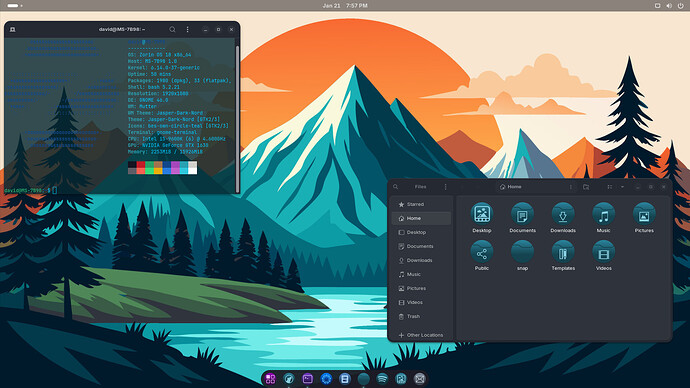
Task: Click Other Locations in Files sidebar
Action: [421, 335]
